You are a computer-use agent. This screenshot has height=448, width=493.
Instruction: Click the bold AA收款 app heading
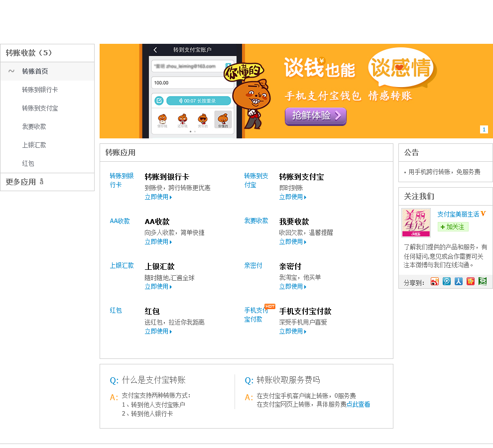pos(157,222)
